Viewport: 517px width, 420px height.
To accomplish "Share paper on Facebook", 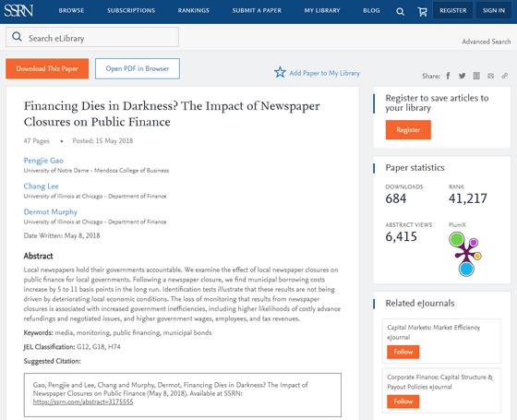I will [x=448, y=76].
